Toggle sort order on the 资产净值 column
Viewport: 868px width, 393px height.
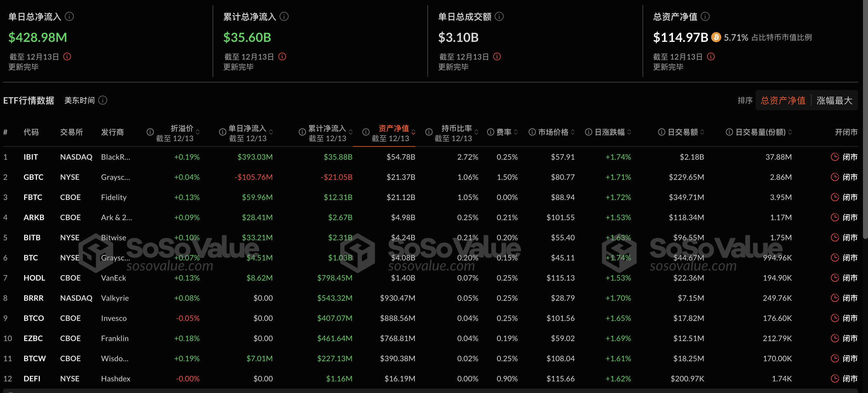(x=414, y=132)
